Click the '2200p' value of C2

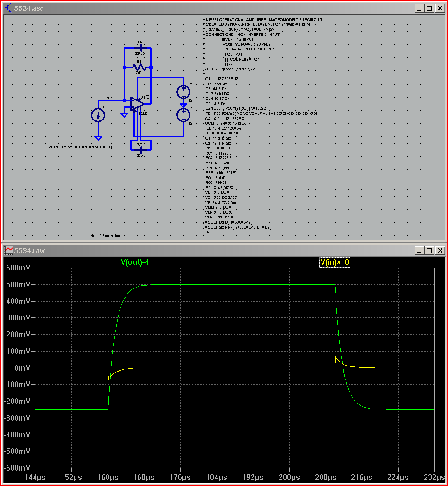[x=140, y=53]
